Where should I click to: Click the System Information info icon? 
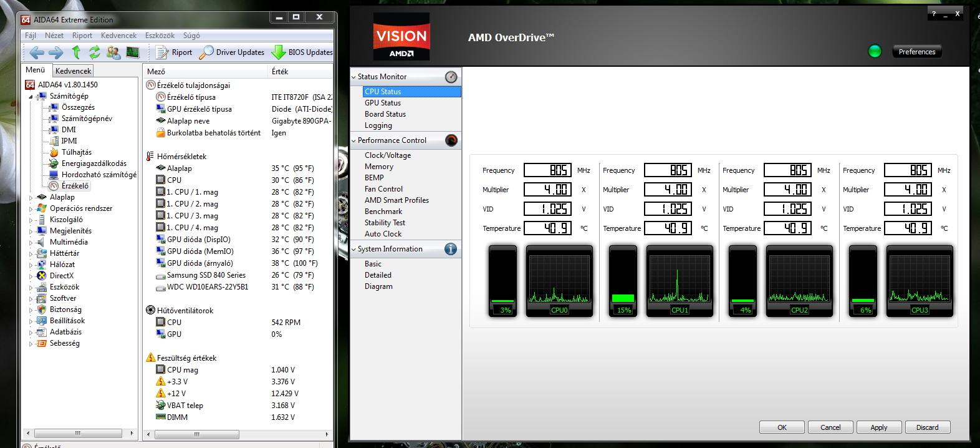point(451,249)
